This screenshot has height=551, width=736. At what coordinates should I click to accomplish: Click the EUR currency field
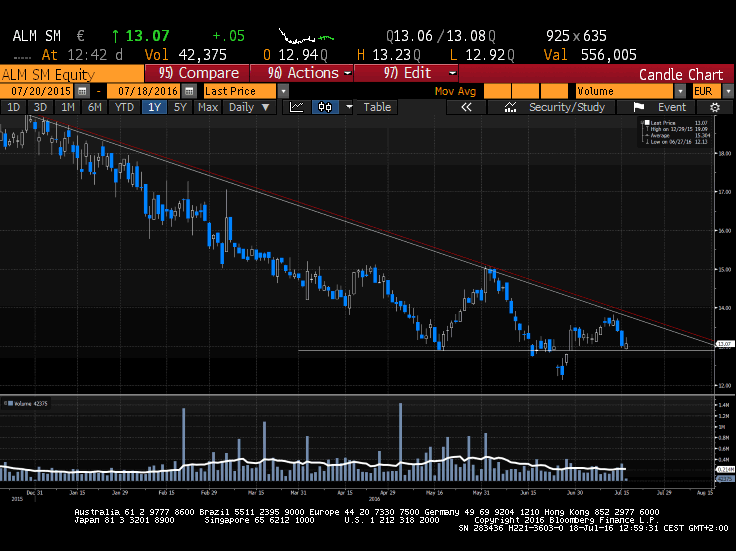[x=707, y=91]
